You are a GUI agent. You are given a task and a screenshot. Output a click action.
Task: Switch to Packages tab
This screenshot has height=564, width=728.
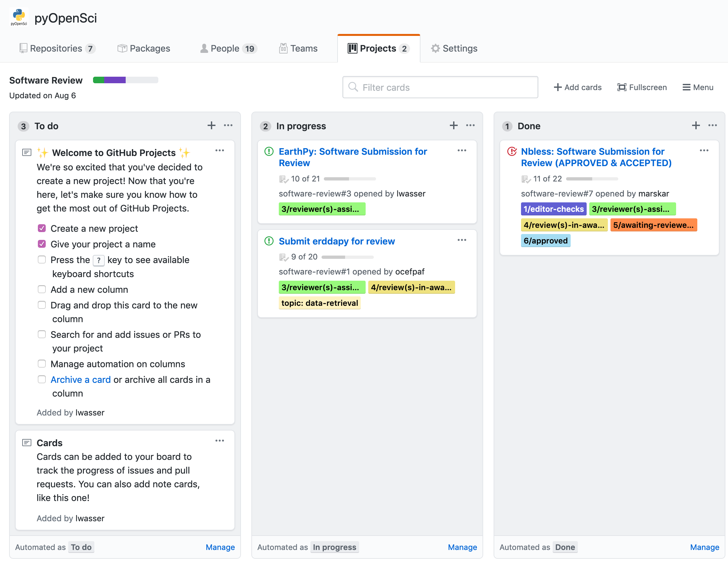point(144,49)
